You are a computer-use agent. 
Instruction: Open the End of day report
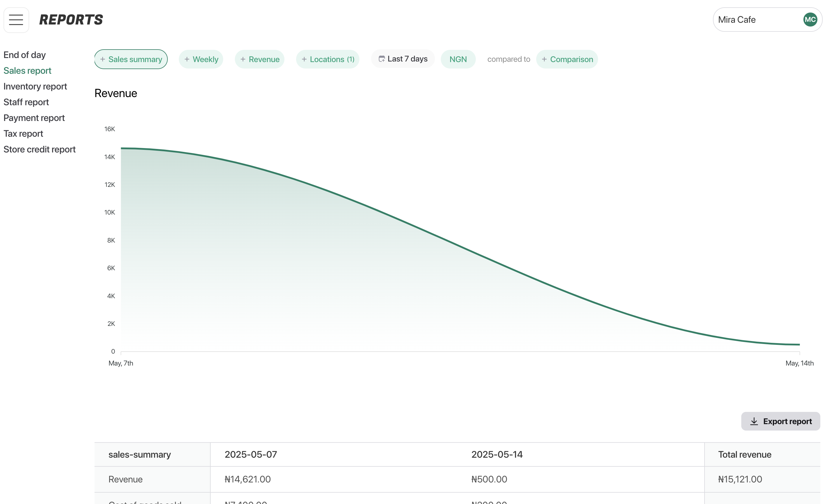click(x=24, y=55)
